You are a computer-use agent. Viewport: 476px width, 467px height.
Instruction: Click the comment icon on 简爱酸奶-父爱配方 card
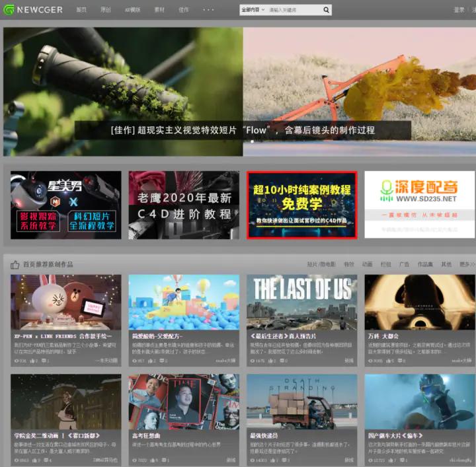[162, 361]
